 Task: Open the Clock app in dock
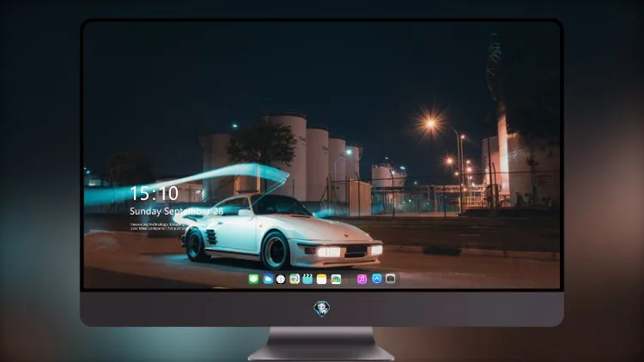pyautogui.click(x=281, y=280)
